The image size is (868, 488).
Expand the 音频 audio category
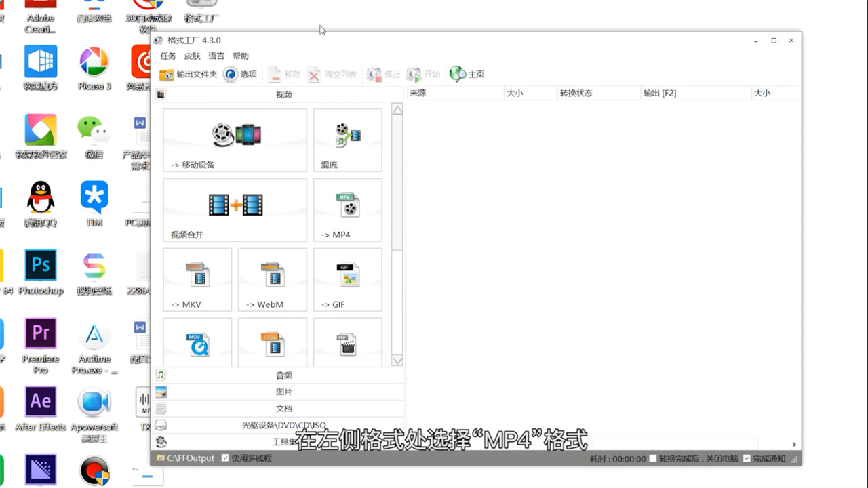point(278,375)
